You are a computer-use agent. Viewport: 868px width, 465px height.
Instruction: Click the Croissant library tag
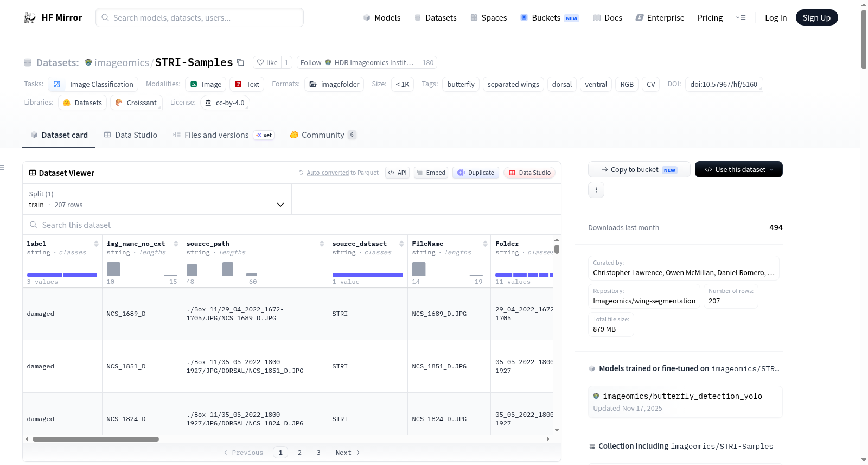click(136, 103)
